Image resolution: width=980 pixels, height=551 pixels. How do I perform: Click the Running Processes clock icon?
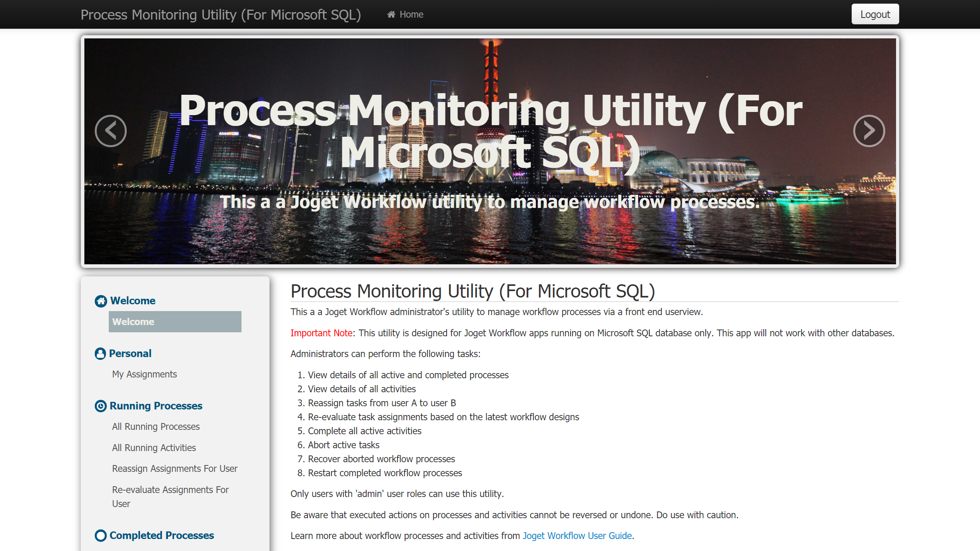101,406
